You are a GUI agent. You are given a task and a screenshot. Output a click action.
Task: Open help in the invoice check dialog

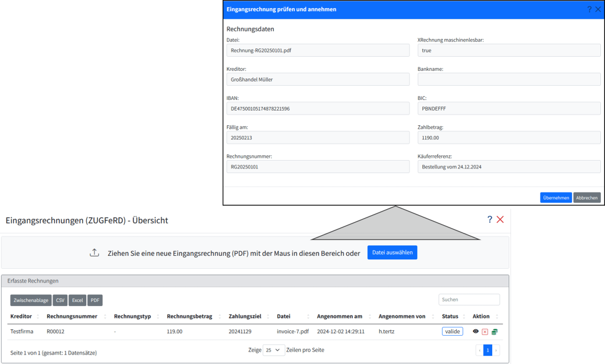coord(590,9)
